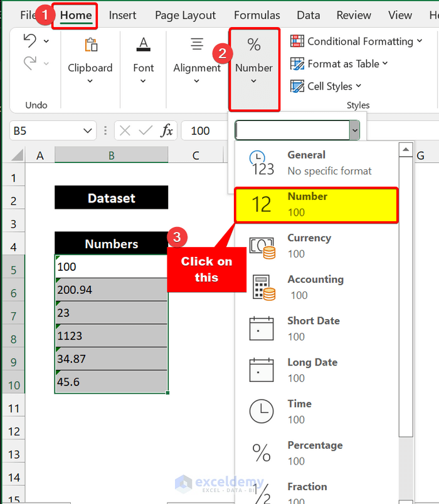Click the cell containing 100 in column B
The width and height of the screenshot is (439, 504).
[111, 266]
